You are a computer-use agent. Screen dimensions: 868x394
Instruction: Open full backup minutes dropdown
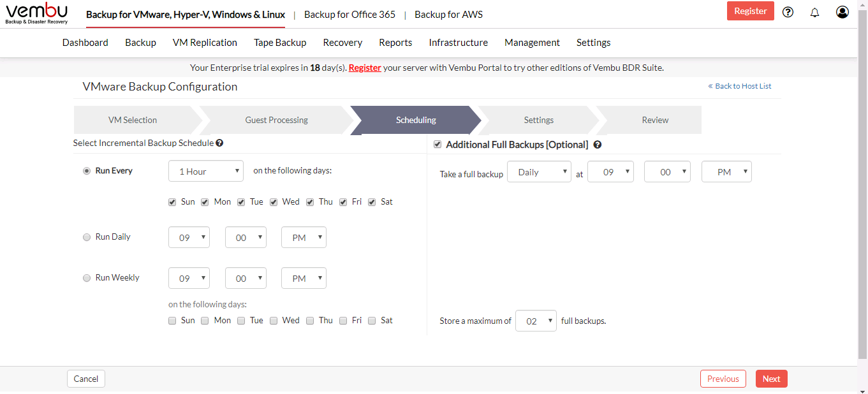(x=667, y=171)
